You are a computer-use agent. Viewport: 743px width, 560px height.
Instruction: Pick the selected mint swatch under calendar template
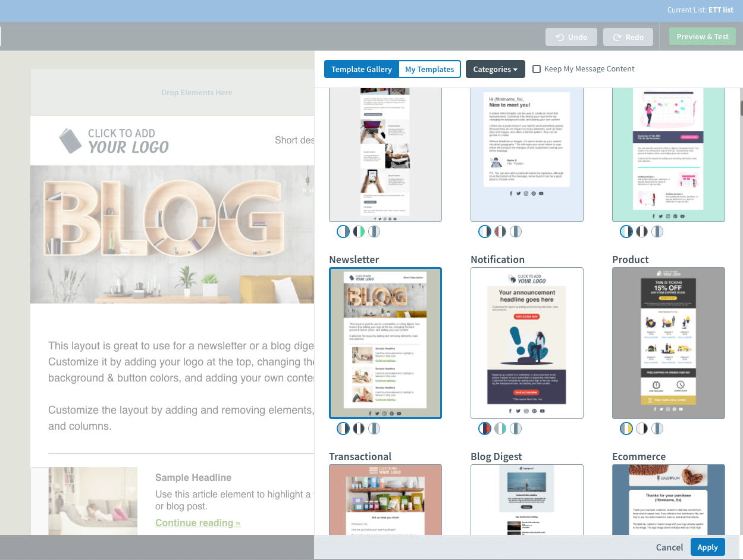tap(626, 231)
